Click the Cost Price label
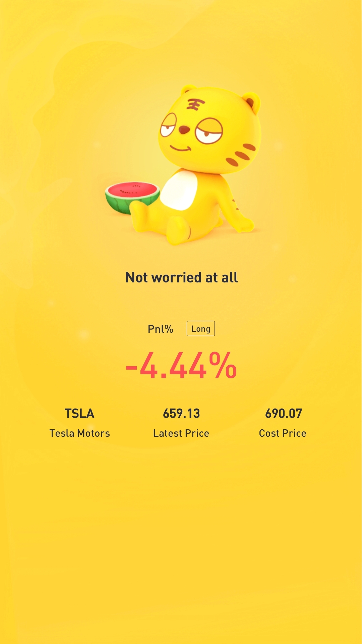This screenshot has width=362, height=644. pyautogui.click(x=283, y=433)
